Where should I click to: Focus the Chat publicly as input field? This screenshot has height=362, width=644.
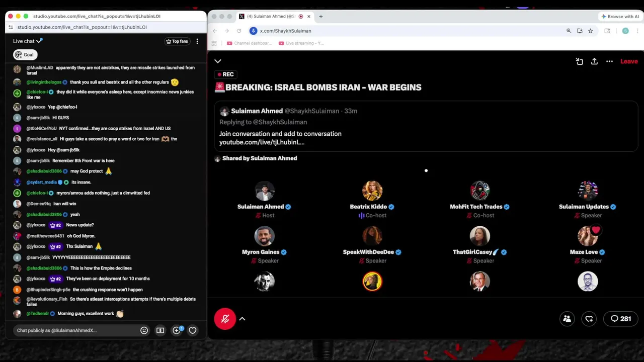[x=75, y=330]
